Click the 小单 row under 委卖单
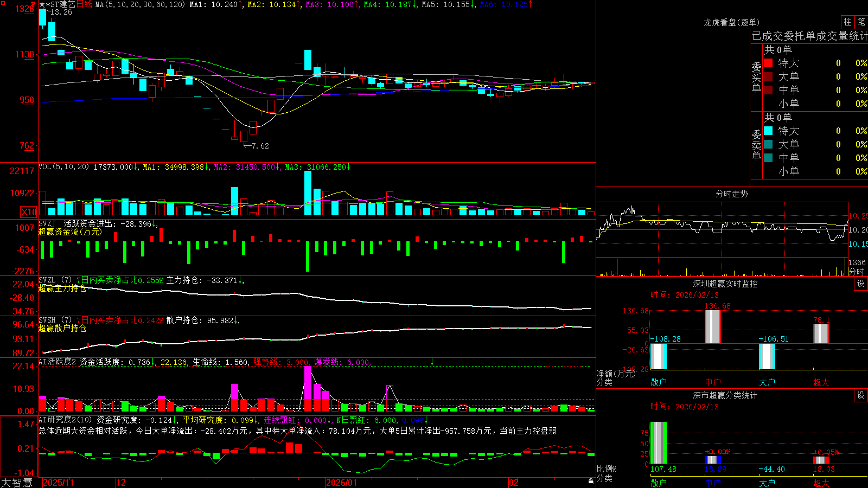 point(815,171)
